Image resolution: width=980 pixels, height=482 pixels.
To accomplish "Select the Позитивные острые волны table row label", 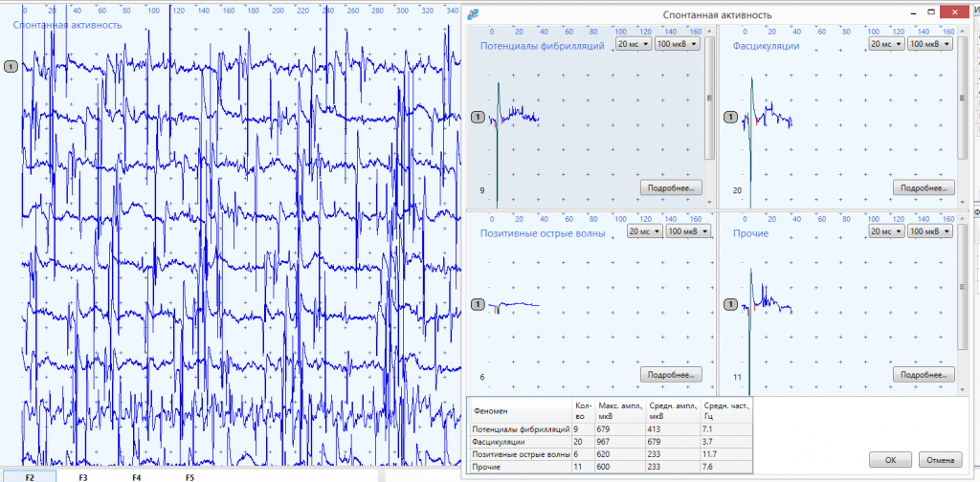I will pos(521,454).
